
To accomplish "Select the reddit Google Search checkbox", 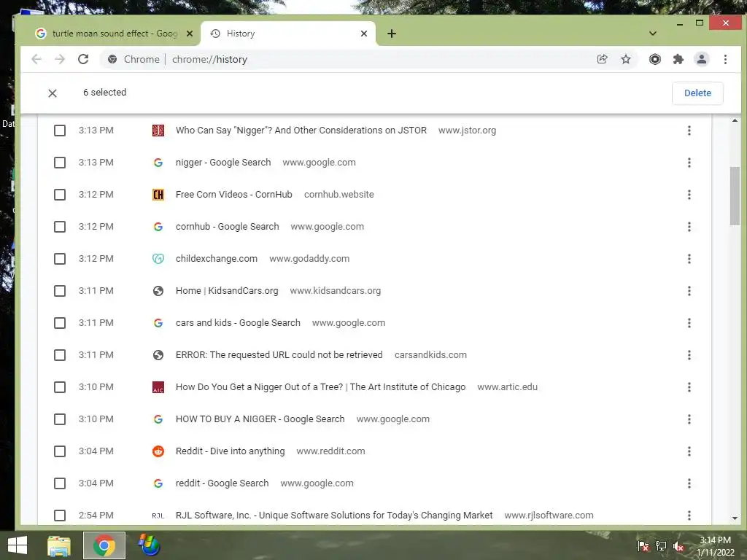I will (60, 483).
